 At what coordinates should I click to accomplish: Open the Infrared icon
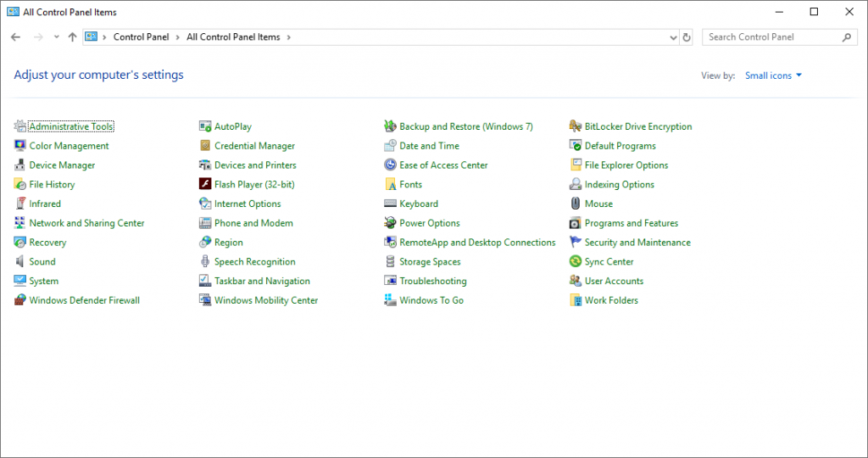(20, 204)
